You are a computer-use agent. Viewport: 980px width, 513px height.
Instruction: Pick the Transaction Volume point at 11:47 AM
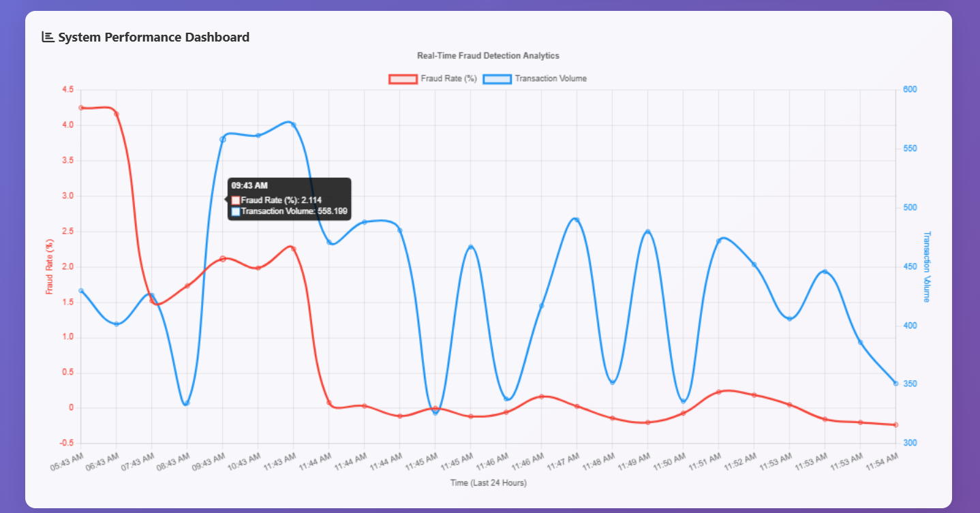(x=577, y=219)
